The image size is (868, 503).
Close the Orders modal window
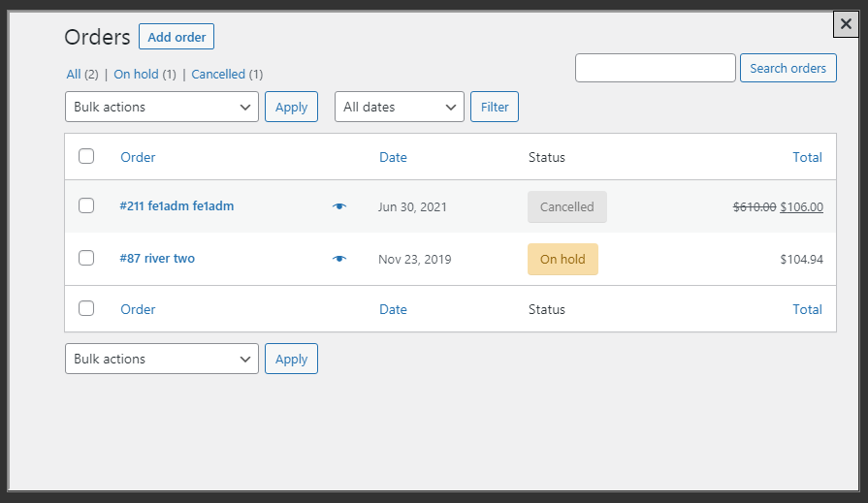[x=845, y=25]
